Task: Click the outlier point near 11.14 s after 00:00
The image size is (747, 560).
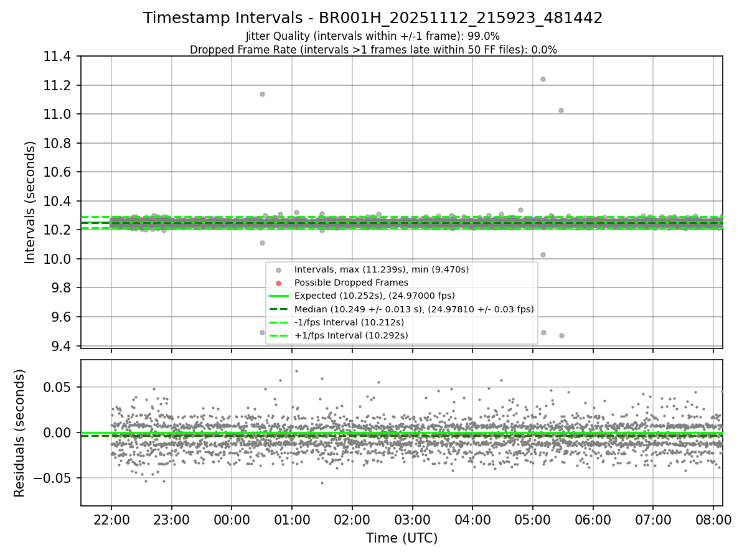Action: (x=262, y=94)
